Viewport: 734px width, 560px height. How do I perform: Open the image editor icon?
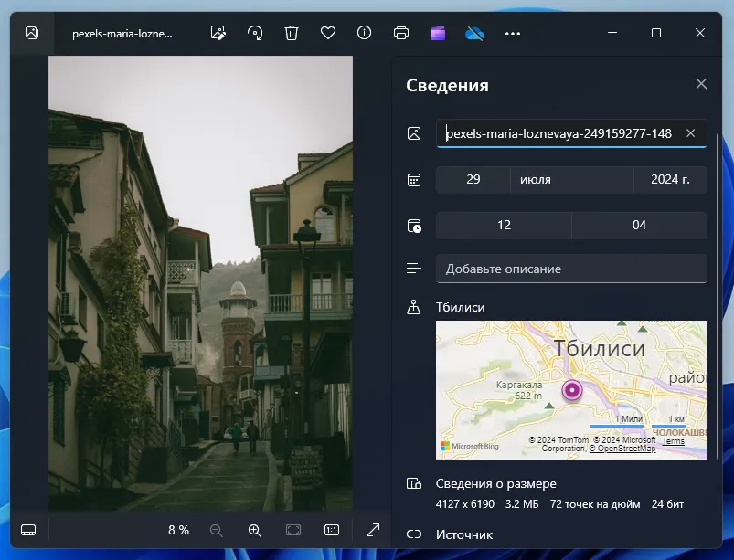218,33
